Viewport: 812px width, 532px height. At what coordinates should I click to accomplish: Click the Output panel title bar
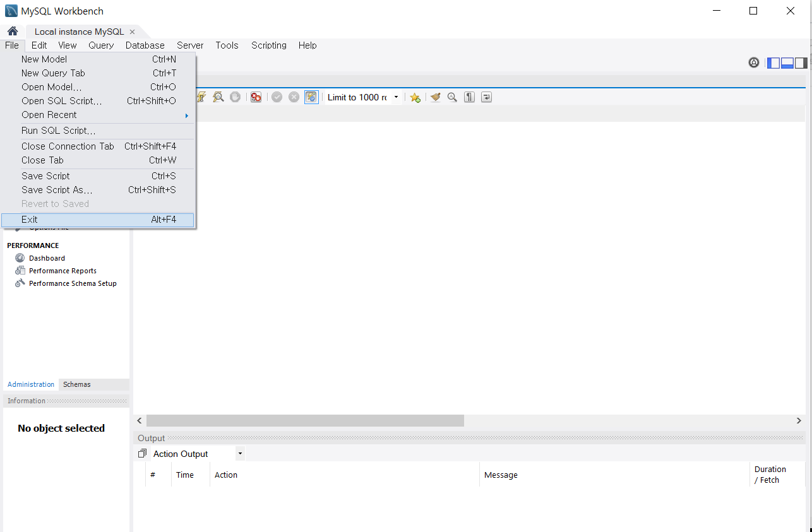pos(469,438)
